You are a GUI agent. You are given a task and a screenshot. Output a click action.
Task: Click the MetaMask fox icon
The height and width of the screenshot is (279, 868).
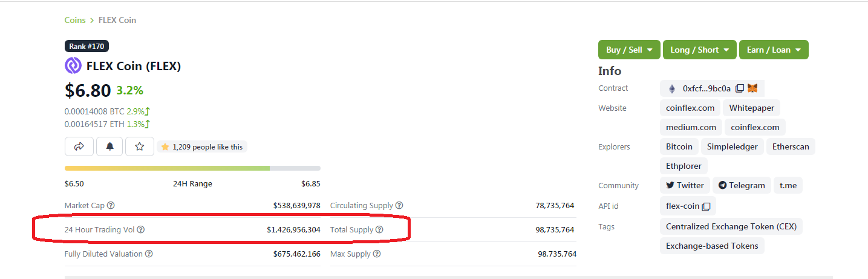point(752,88)
